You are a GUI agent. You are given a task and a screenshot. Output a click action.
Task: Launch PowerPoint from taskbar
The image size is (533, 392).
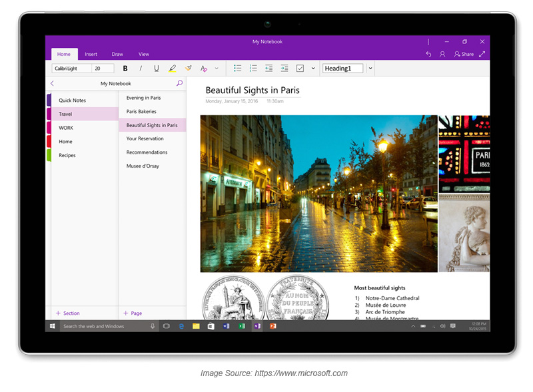(x=273, y=326)
